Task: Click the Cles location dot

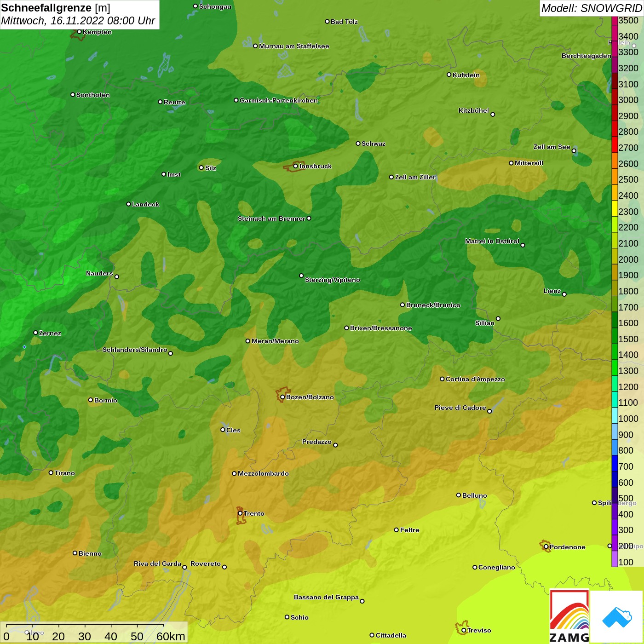Action: pyautogui.click(x=223, y=430)
